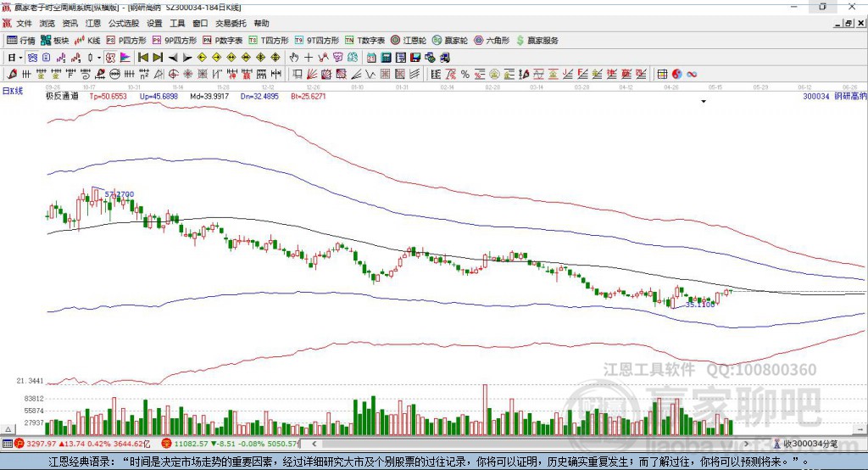Open the 六角形 hexagon tool
The height and width of the screenshot is (470, 868).
coord(492,41)
